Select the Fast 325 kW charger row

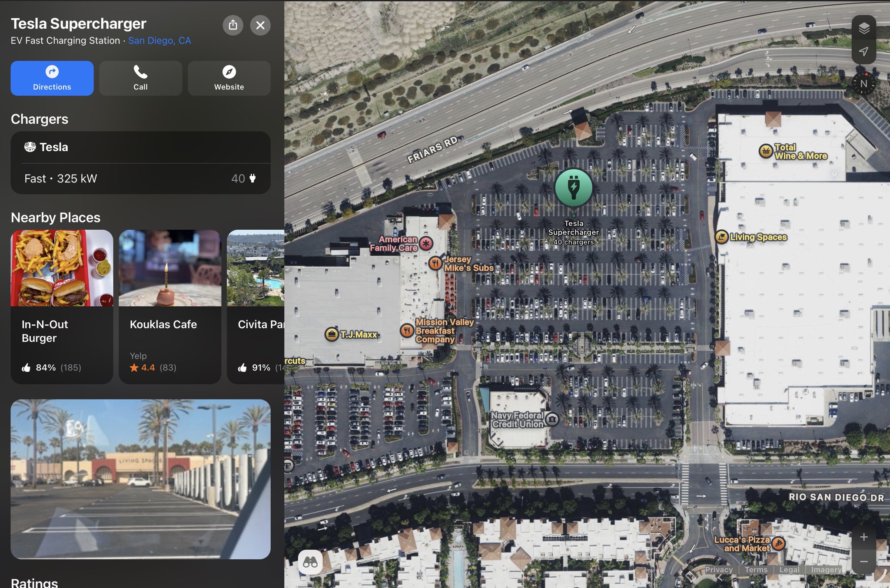140,178
